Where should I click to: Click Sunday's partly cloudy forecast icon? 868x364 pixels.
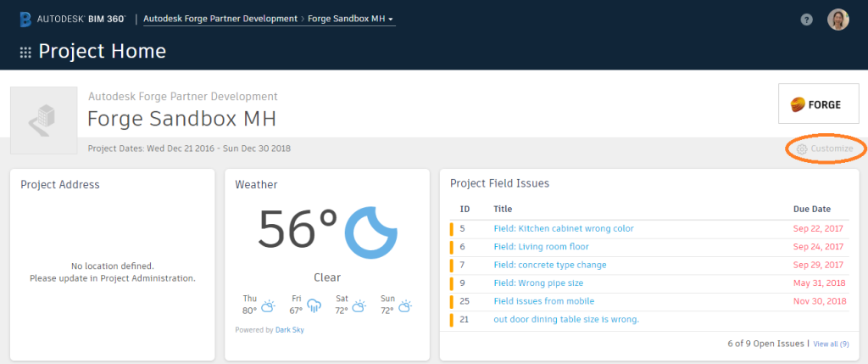click(x=405, y=305)
